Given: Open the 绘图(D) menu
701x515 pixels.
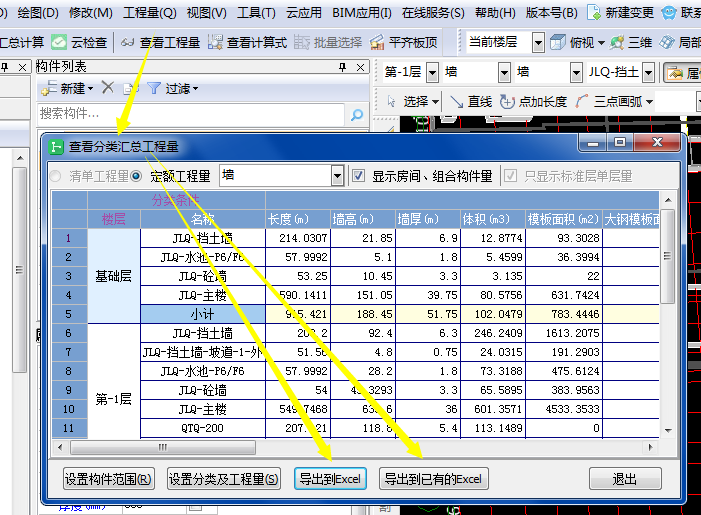Looking at the screenshot, I should tap(38, 13).
